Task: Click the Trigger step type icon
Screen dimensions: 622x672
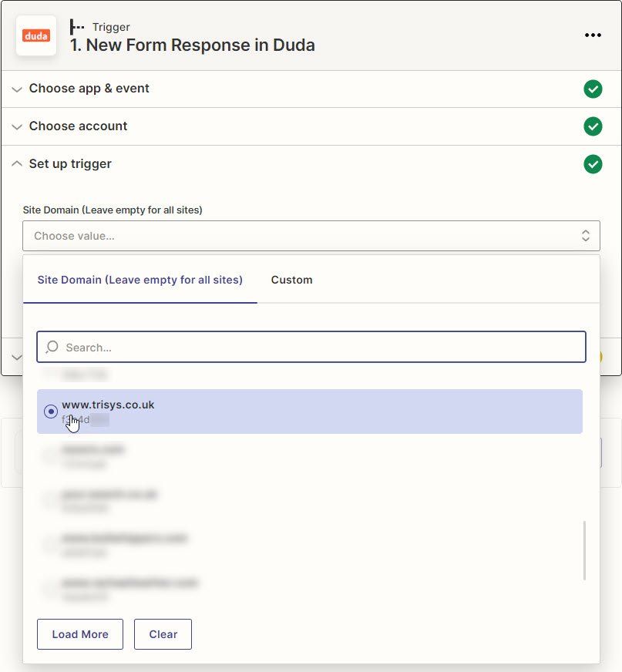Action: [77, 27]
